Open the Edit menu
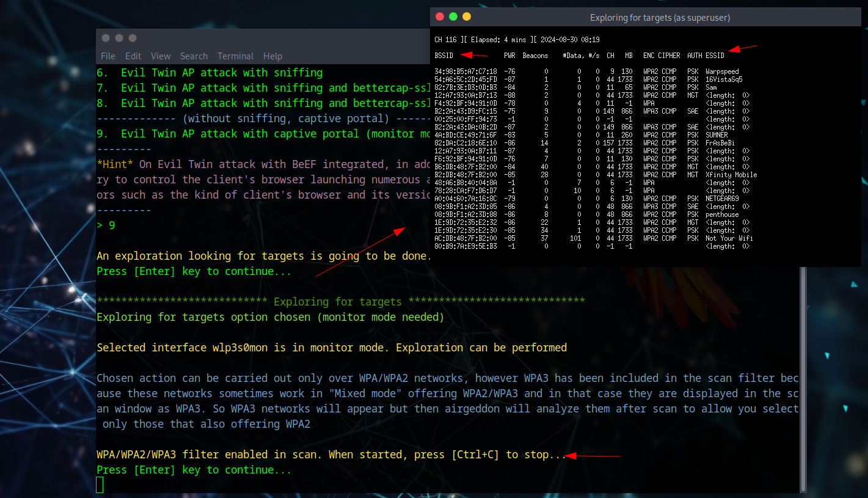This screenshot has width=868, height=498. click(133, 56)
